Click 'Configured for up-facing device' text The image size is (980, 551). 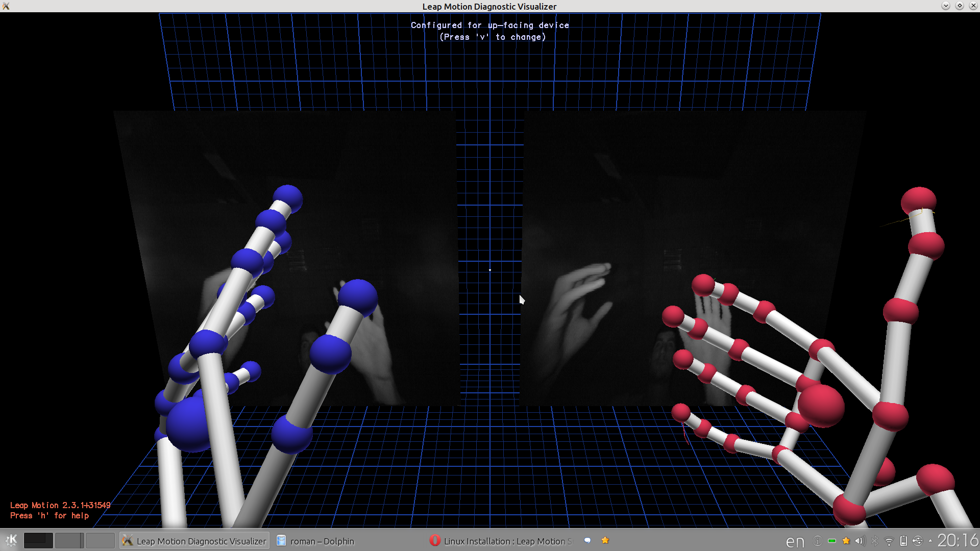point(490,25)
